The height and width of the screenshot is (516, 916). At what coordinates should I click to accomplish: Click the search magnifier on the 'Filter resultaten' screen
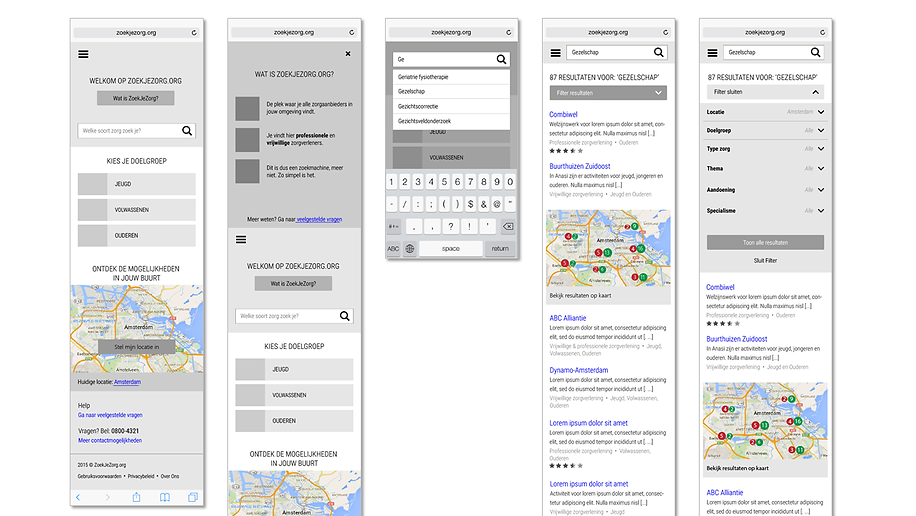(x=658, y=53)
